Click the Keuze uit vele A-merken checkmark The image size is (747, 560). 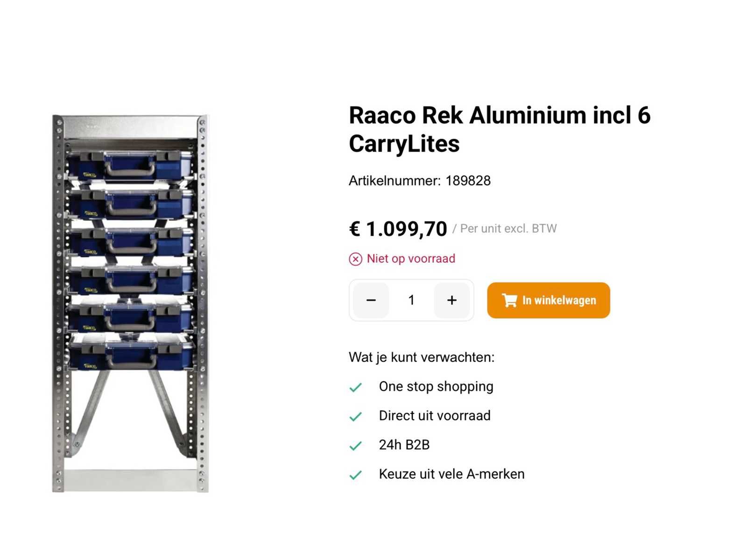point(356,475)
